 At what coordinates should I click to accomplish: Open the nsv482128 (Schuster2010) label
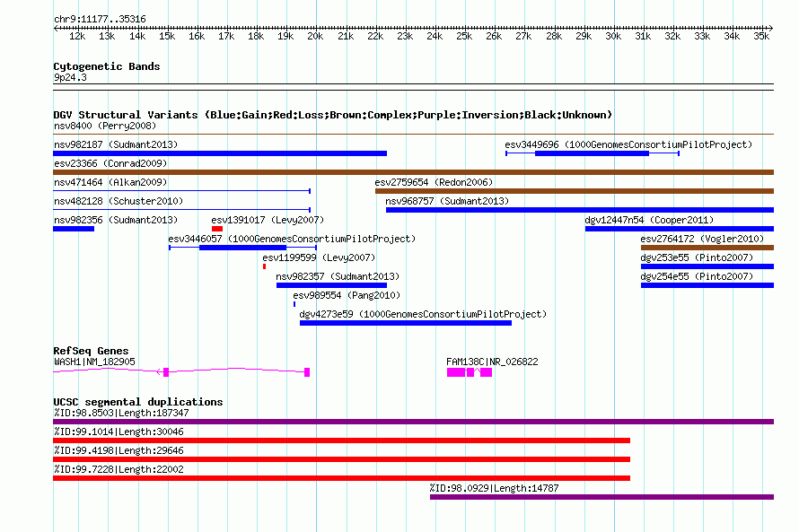pyautogui.click(x=119, y=201)
